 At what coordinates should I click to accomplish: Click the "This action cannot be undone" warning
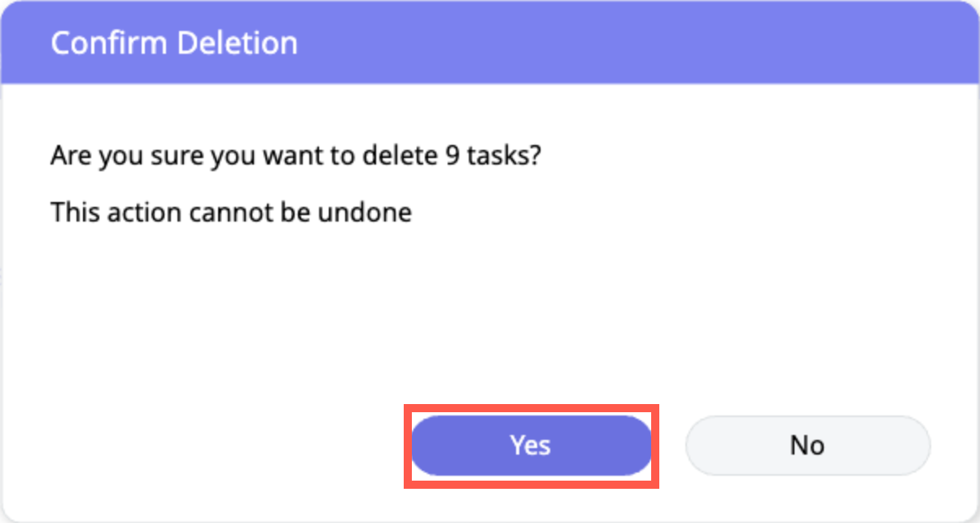tap(231, 213)
